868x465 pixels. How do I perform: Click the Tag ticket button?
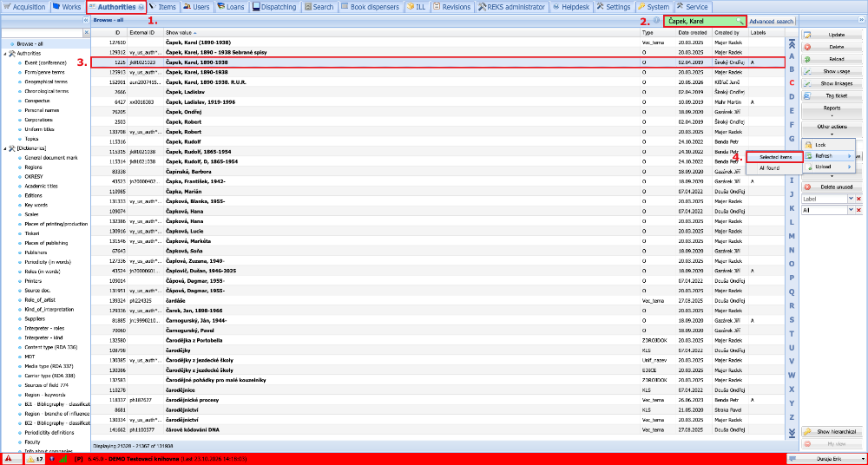tap(832, 95)
